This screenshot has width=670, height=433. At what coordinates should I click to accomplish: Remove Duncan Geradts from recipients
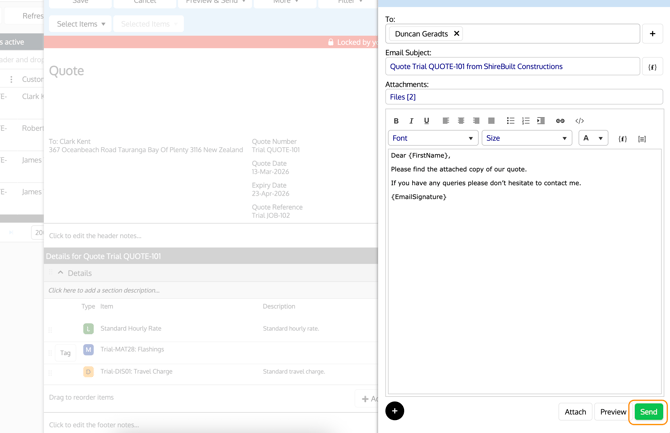pyautogui.click(x=457, y=34)
